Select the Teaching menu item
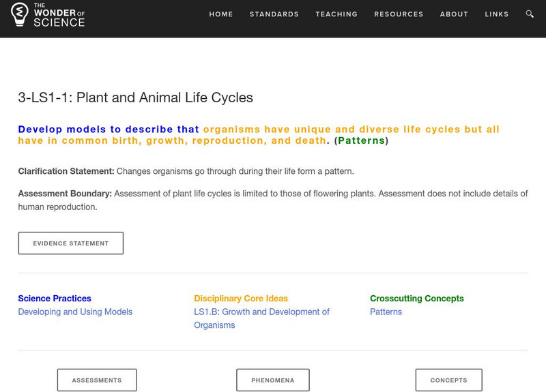Screen dimensions: 546x392 pyautogui.click(x=336, y=14)
